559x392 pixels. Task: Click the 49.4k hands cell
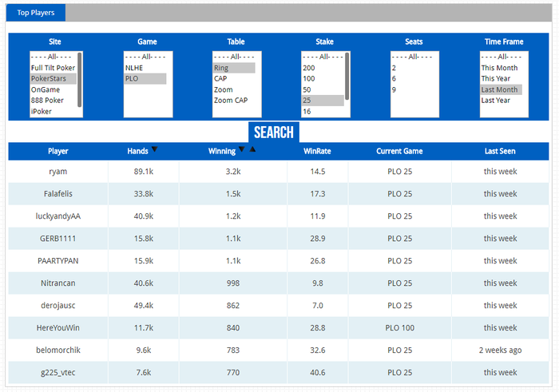pos(144,306)
